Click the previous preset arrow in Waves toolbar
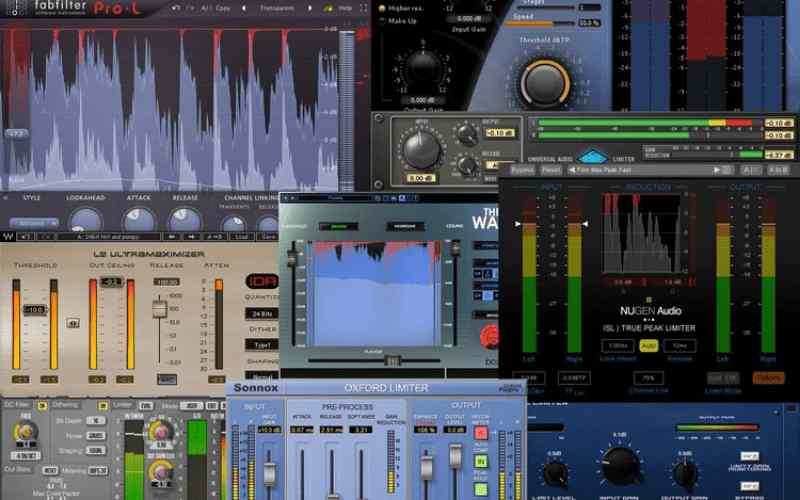800x500 pixels. (x=172, y=237)
